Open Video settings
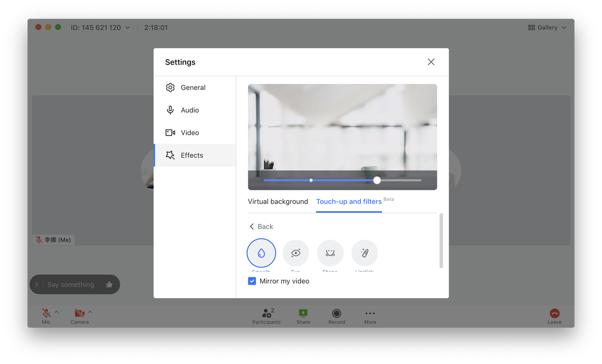Image resolution: width=602 pixels, height=364 pixels. (195, 132)
